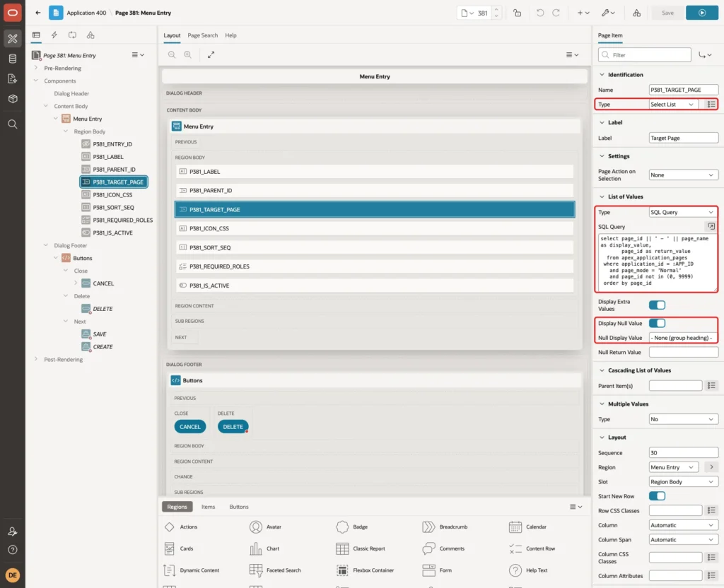Open Parent Item(s) picker icon
Viewport: 724px width, 588px height.
click(x=711, y=385)
